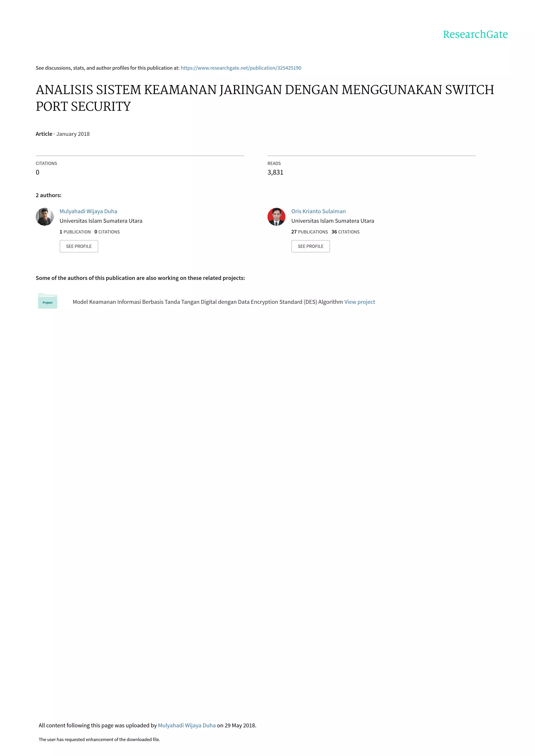Image resolution: width=535 pixels, height=756 pixels.
Task: Click SEE PROFILE under Oris Krianto Sulaiman
Action: [x=310, y=246]
